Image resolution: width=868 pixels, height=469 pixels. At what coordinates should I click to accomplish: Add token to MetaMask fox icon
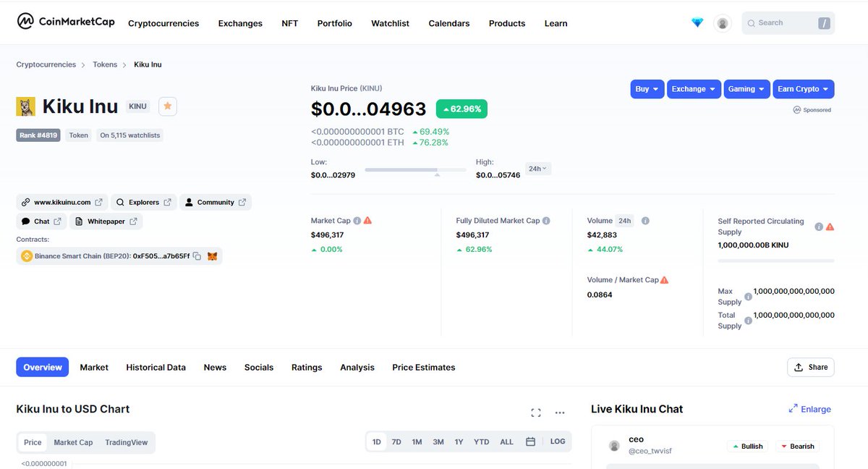pyautogui.click(x=213, y=256)
